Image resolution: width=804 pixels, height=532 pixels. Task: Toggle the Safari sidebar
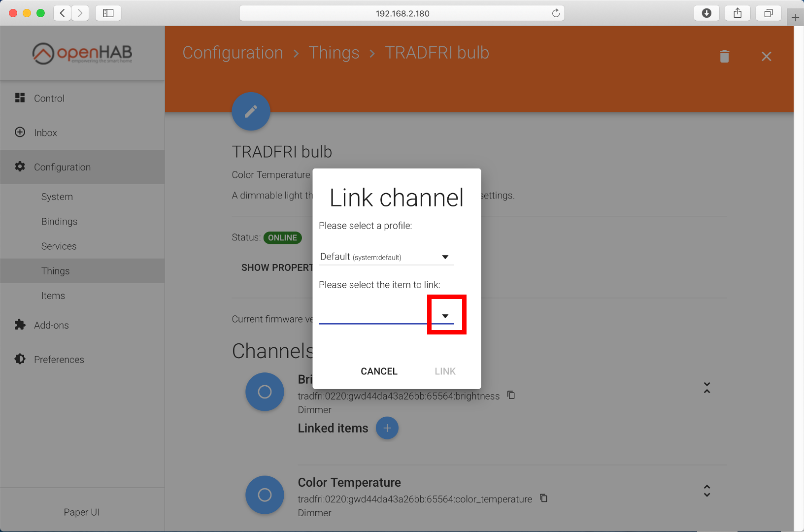(x=108, y=13)
